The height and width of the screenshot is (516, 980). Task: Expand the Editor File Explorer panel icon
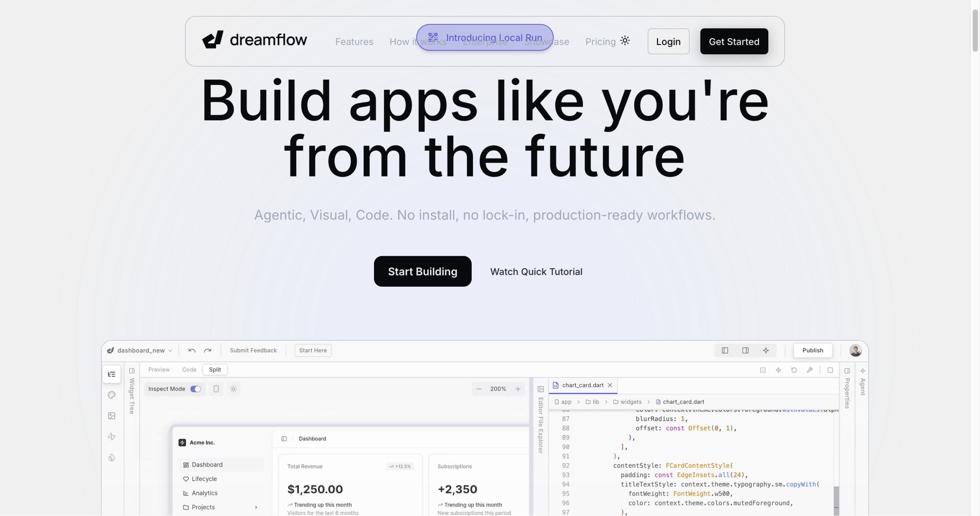click(541, 389)
